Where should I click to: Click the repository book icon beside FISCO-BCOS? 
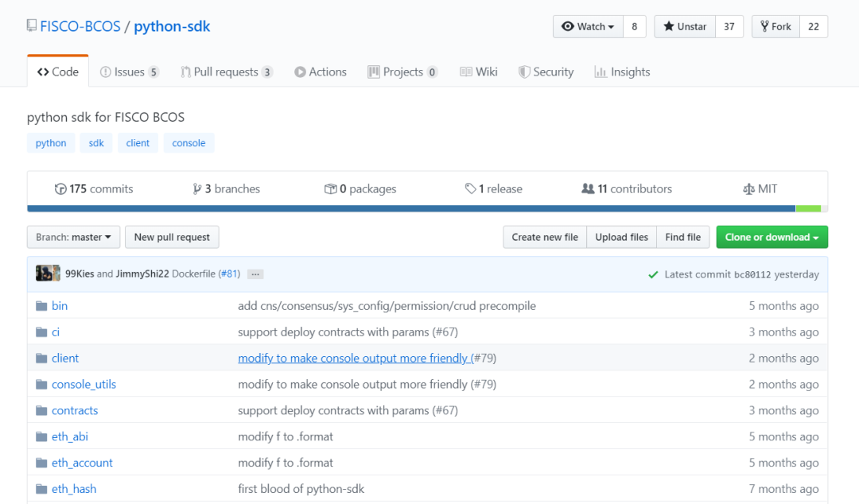tap(32, 25)
